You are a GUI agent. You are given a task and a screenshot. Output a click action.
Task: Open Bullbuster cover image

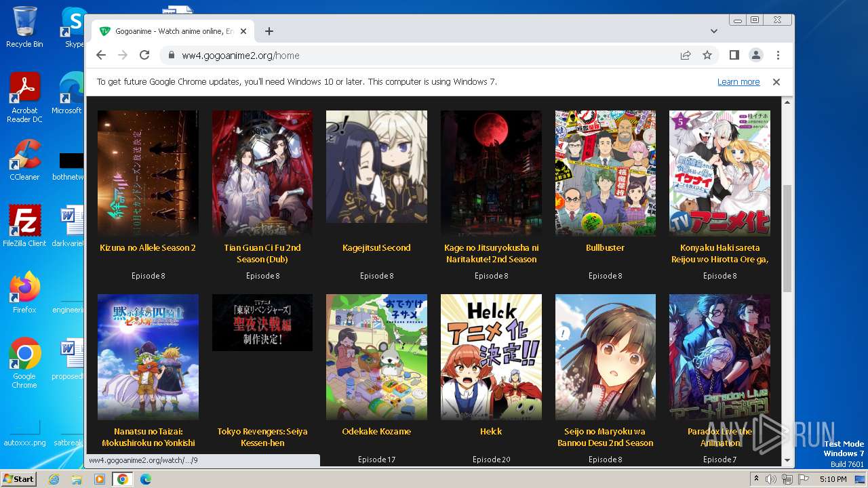tap(605, 173)
